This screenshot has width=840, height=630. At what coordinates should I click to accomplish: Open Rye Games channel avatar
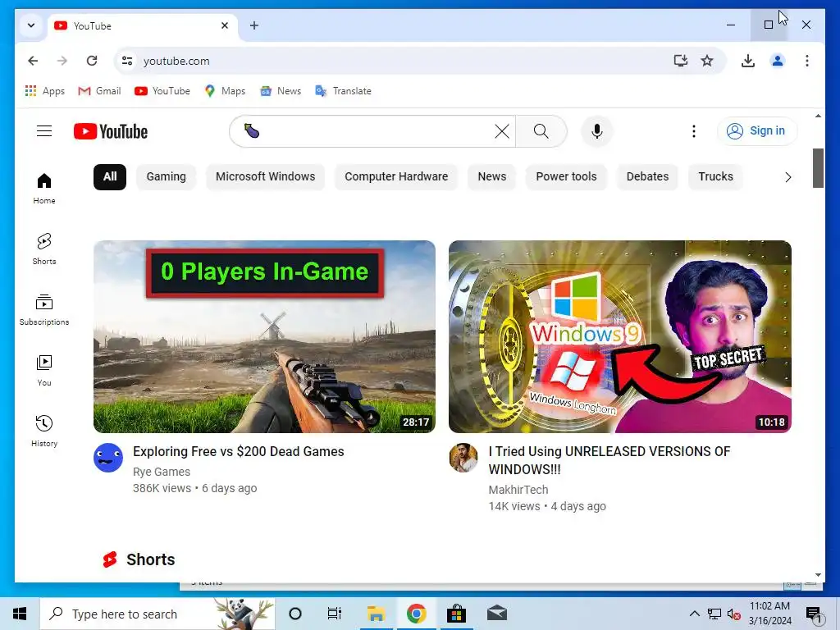coord(108,458)
